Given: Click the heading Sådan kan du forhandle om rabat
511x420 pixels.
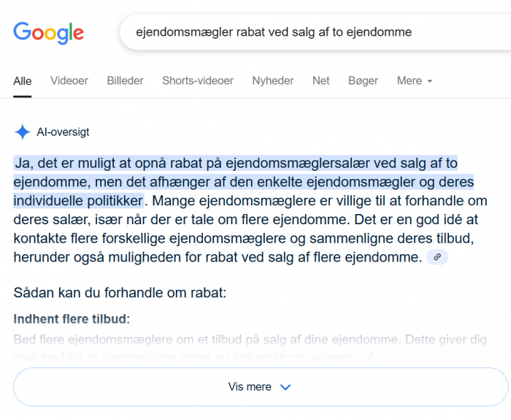Looking at the screenshot, I should (120, 294).
